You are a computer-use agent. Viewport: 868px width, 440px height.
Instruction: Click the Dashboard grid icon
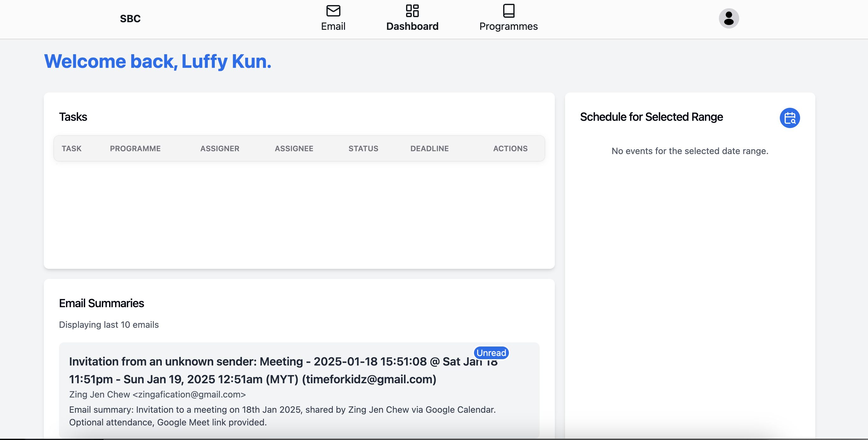pyautogui.click(x=412, y=11)
